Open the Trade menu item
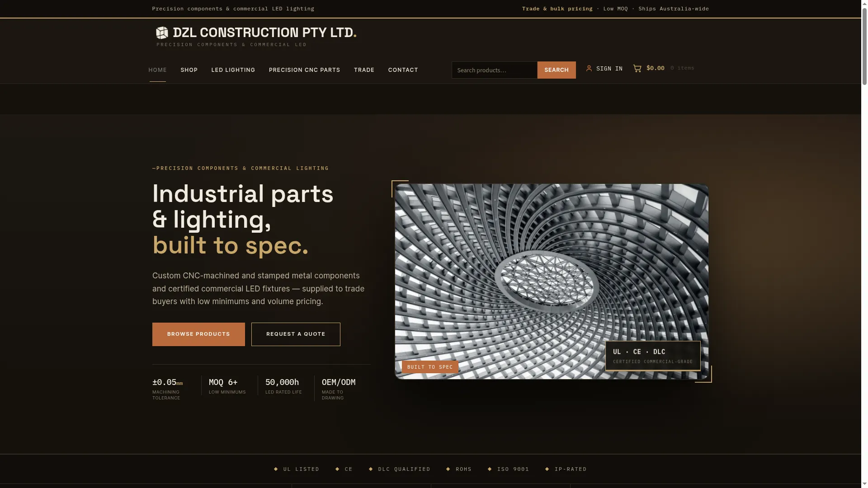Image resolution: width=868 pixels, height=488 pixels. pyautogui.click(x=364, y=70)
